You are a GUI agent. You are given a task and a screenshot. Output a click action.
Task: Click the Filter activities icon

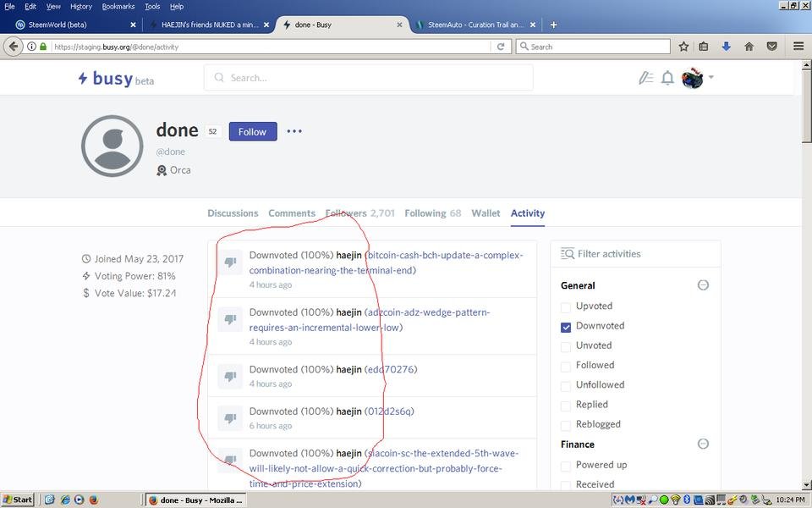click(568, 253)
